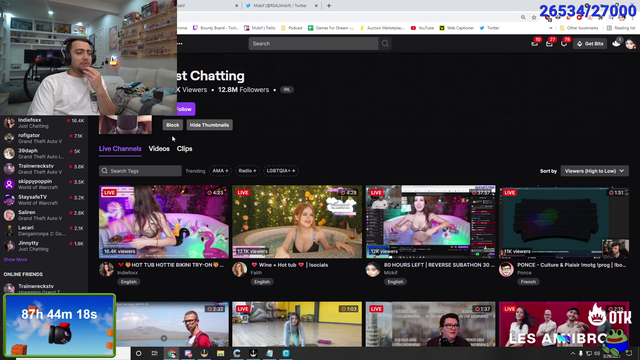Open rofigator channel in sidebar
The height and width of the screenshot is (360, 640).
coord(44,138)
